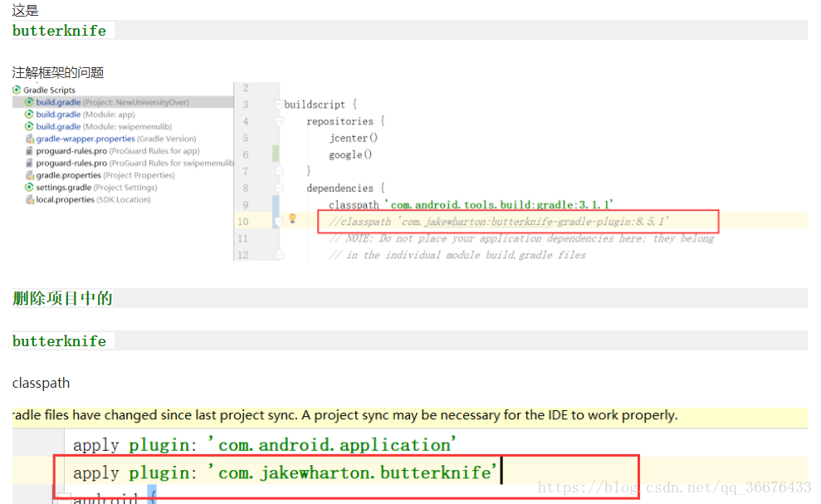This screenshot has height=504, width=821.
Task: Open settings.gradle (Project Settings)
Action: click(x=96, y=187)
